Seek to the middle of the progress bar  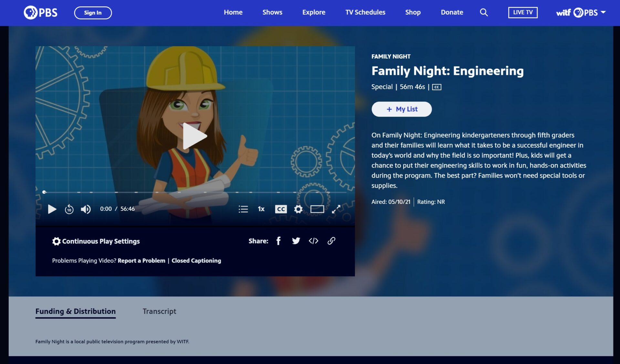point(195,192)
